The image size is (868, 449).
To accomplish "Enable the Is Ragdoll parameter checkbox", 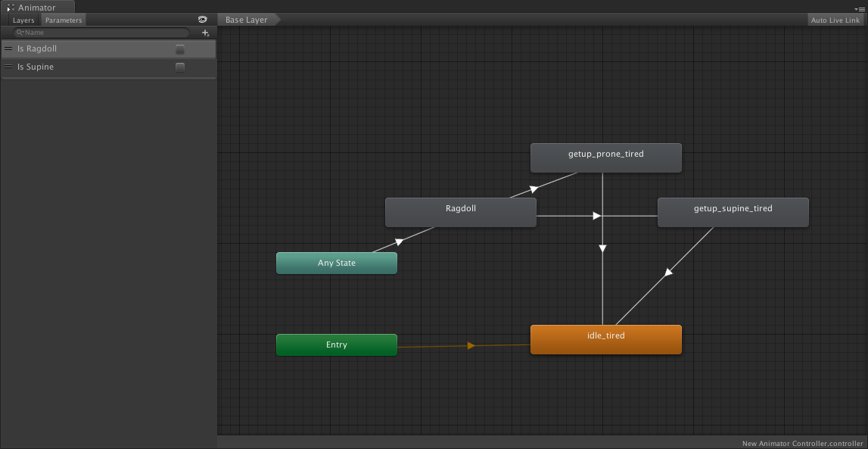I will (179, 48).
